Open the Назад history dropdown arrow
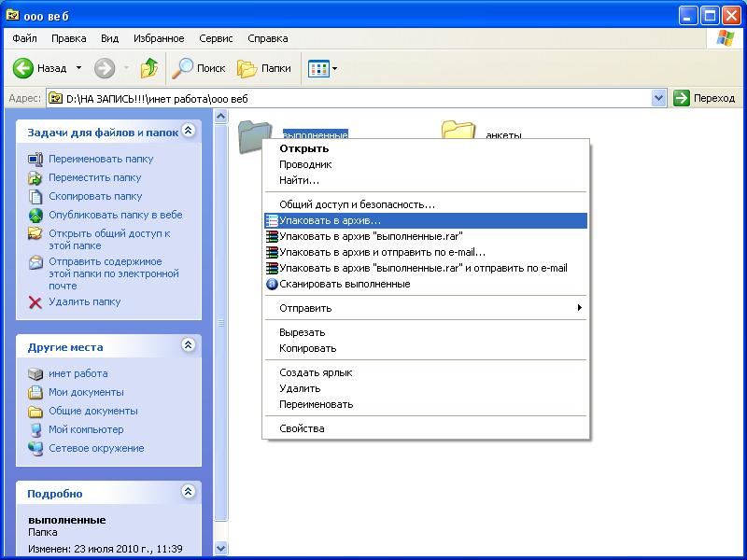The image size is (747, 560). pyautogui.click(x=79, y=68)
